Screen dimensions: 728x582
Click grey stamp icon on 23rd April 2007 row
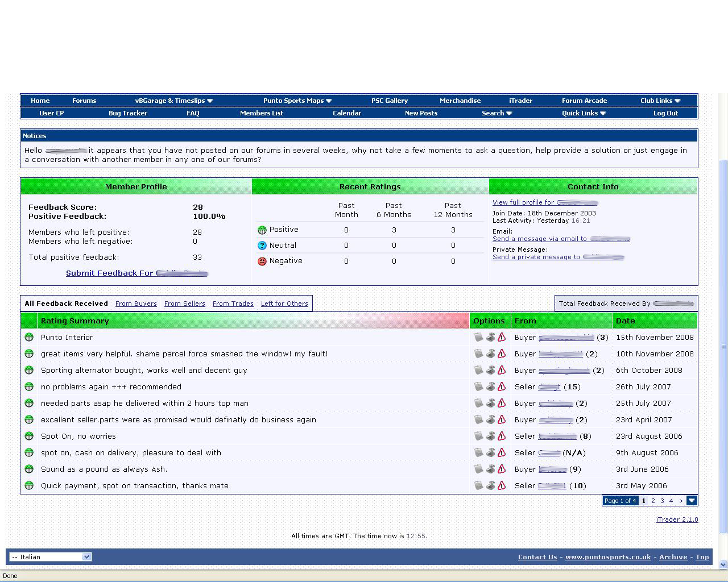490,419
